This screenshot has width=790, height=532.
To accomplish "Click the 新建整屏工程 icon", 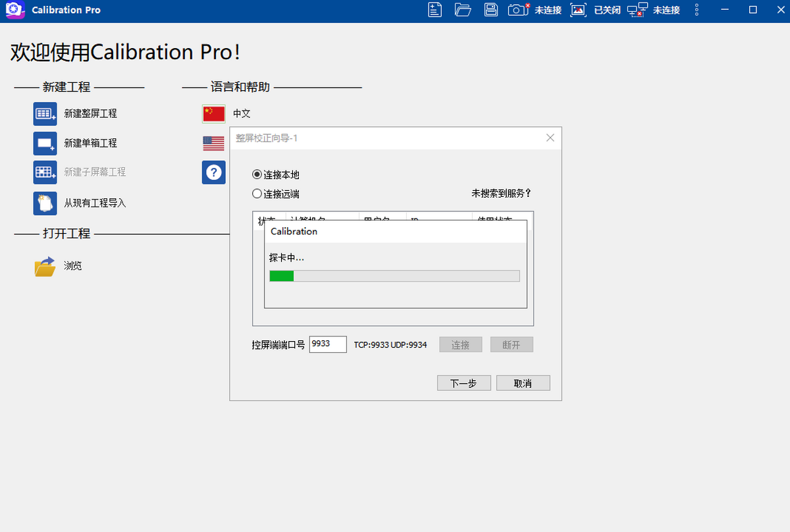I will pyautogui.click(x=45, y=113).
